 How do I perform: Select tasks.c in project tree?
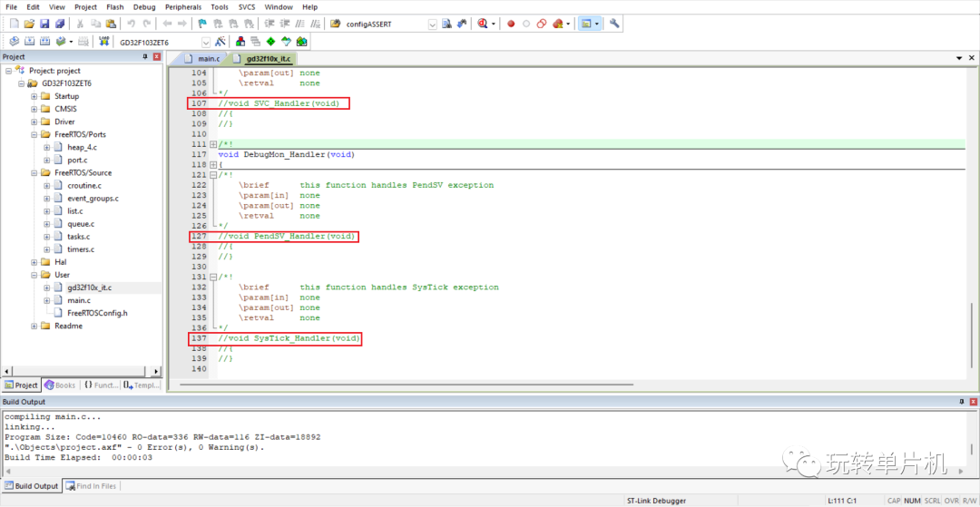pos(78,237)
